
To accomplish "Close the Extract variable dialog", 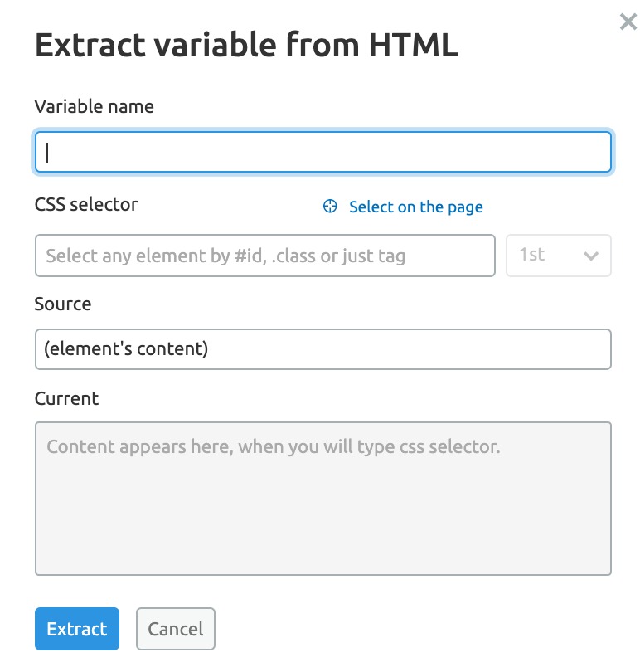I will (x=628, y=22).
